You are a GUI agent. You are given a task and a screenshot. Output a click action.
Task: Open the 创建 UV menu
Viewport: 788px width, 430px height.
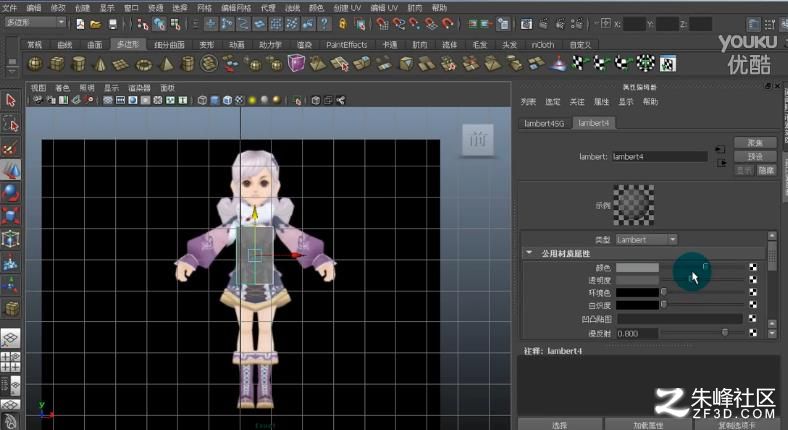click(347, 8)
